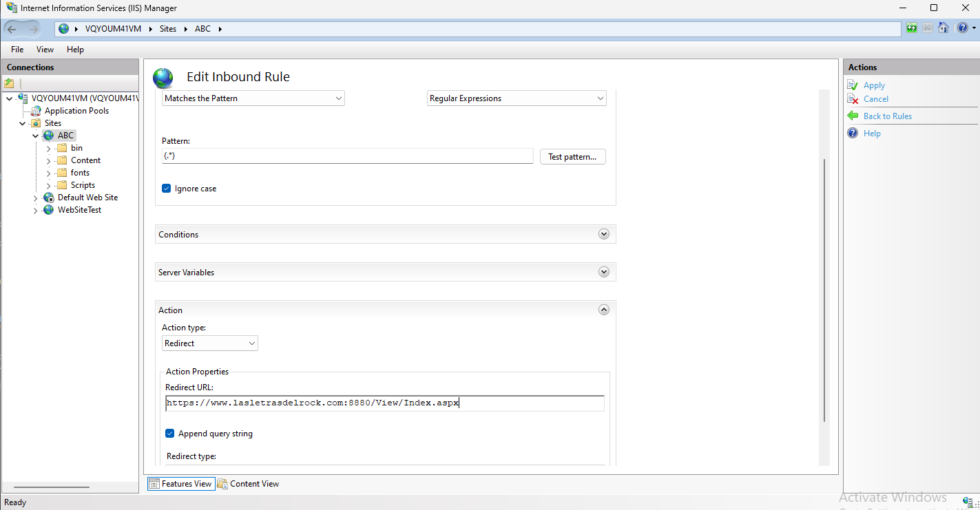
Task: Click the Refresh Page toolbar icon
Action: pyautogui.click(x=912, y=28)
